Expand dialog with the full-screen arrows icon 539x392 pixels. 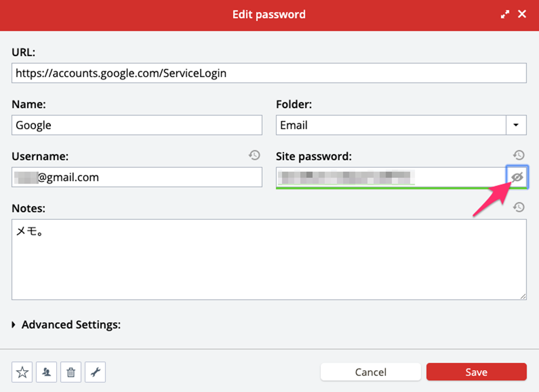(505, 14)
